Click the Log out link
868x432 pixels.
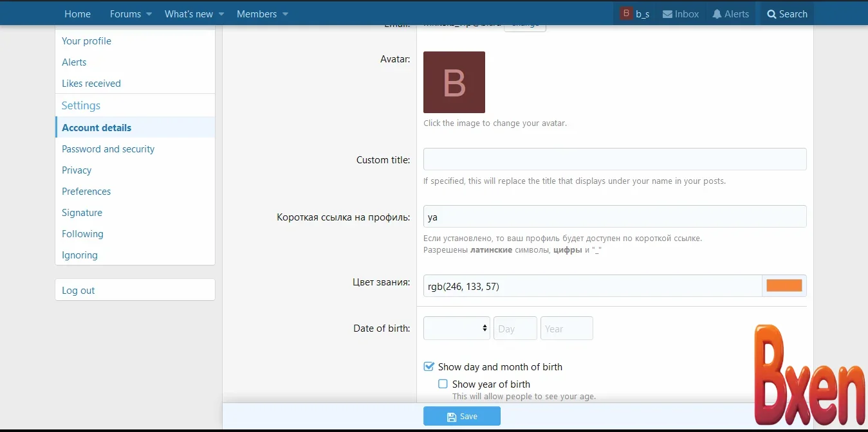[78, 291]
